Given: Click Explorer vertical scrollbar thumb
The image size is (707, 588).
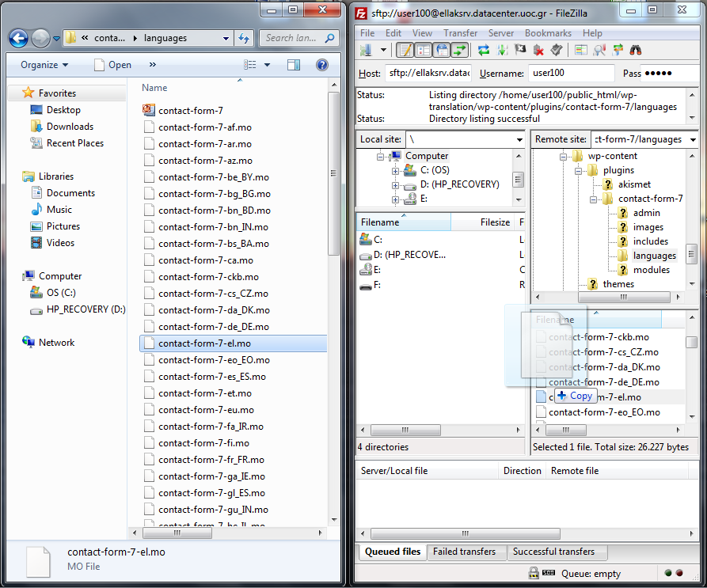Looking at the screenshot, I should coord(333,173).
